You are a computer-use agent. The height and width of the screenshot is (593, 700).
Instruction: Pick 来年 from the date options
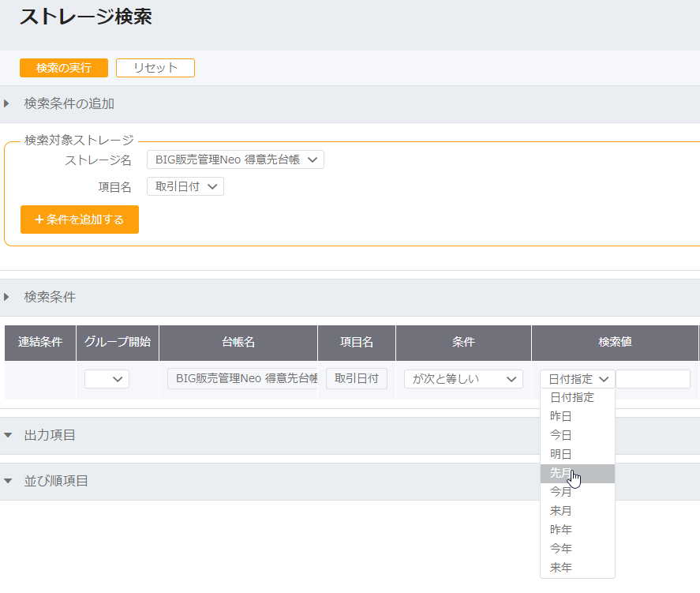(x=561, y=568)
